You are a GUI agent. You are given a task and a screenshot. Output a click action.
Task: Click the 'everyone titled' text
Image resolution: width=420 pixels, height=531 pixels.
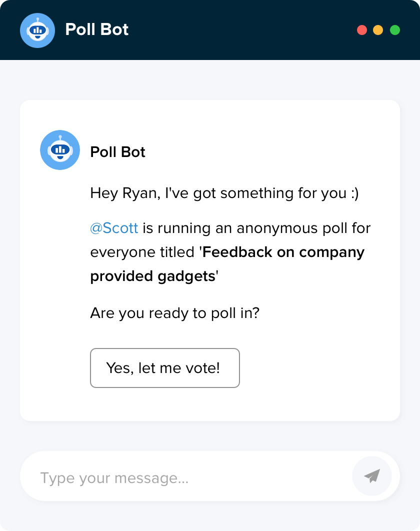[142, 252]
